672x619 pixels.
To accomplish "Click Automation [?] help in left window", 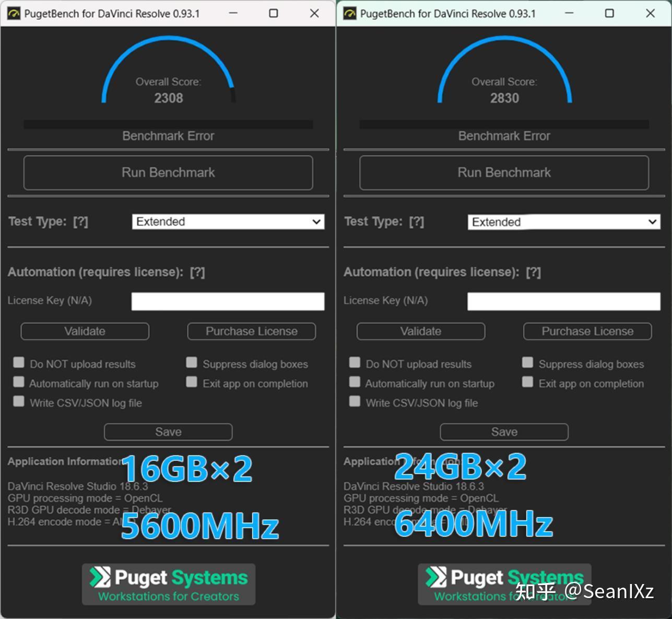I will point(197,272).
